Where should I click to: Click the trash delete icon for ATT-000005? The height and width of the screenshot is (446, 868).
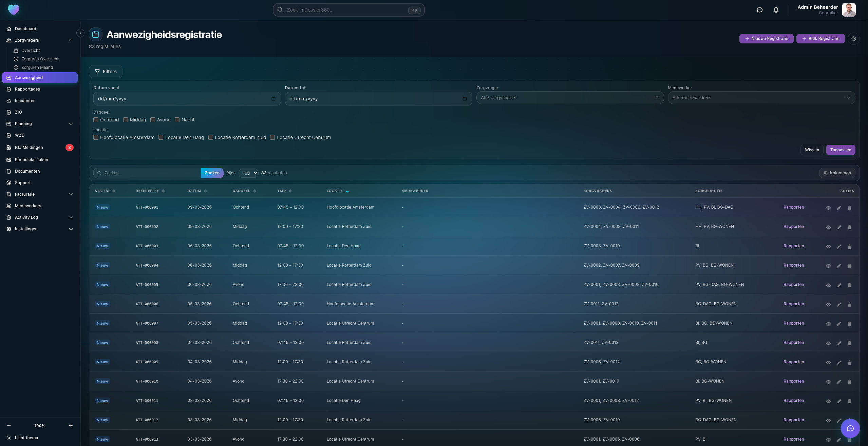(x=849, y=285)
